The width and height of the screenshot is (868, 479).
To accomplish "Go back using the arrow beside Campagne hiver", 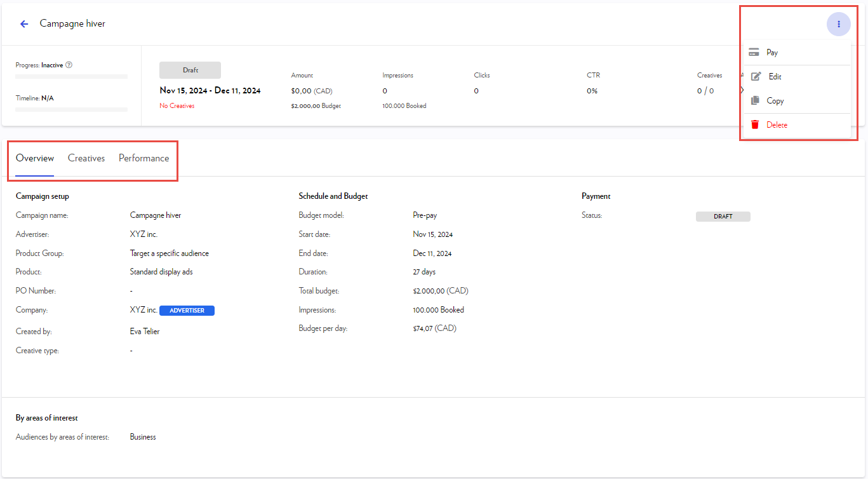I will [24, 24].
